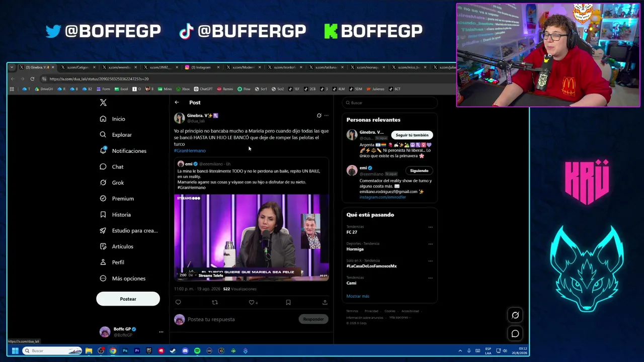Bookmark the post with the bookmark icon

pyautogui.click(x=288, y=302)
